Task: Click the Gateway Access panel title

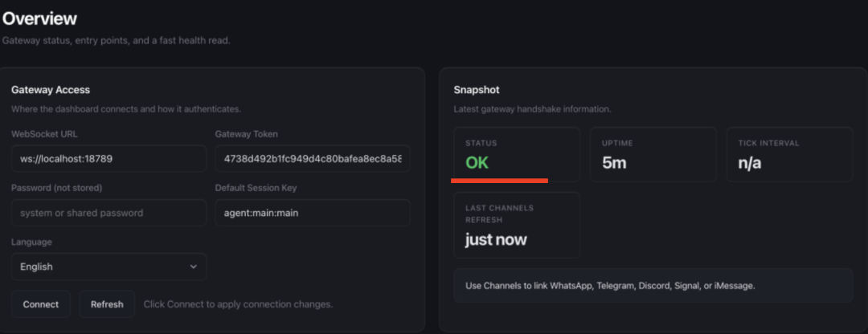Action: [51, 90]
